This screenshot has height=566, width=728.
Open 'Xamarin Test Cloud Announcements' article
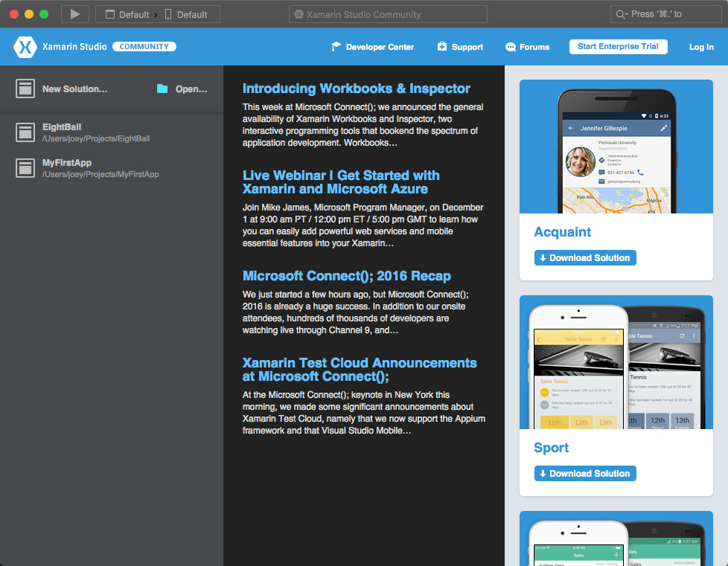point(360,370)
